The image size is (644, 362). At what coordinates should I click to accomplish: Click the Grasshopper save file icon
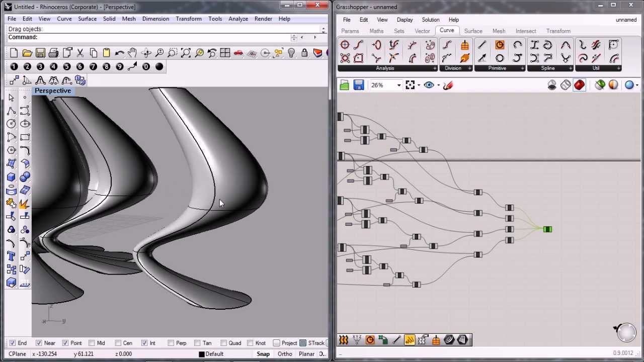point(358,85)
